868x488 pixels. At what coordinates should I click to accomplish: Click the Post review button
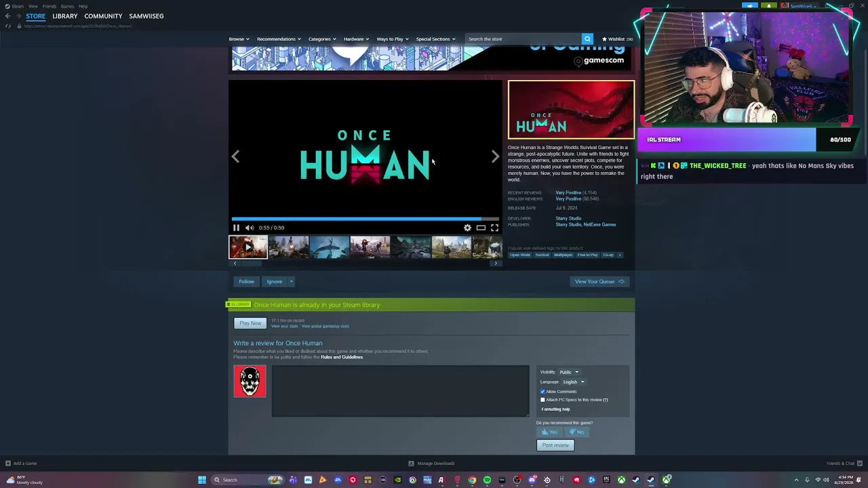pos(555,445)
